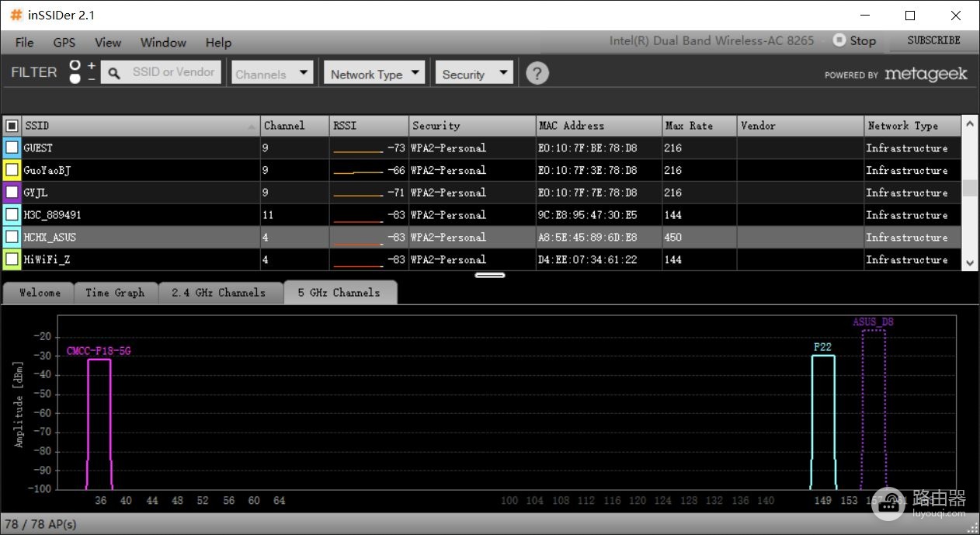The width and height of the screenshot is (980, 535).
Task: Sort the table by Channel column
Action: click(295, 126)
